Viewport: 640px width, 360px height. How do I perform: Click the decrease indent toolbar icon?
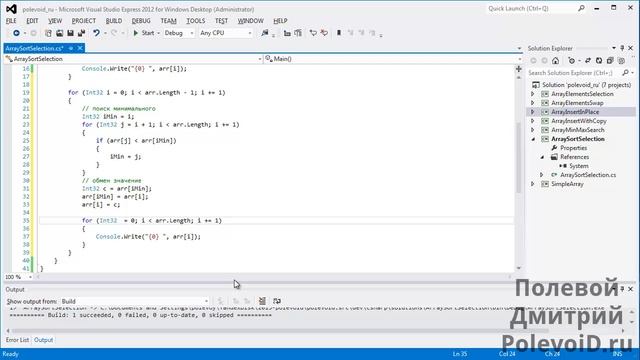tap(287, 33)
